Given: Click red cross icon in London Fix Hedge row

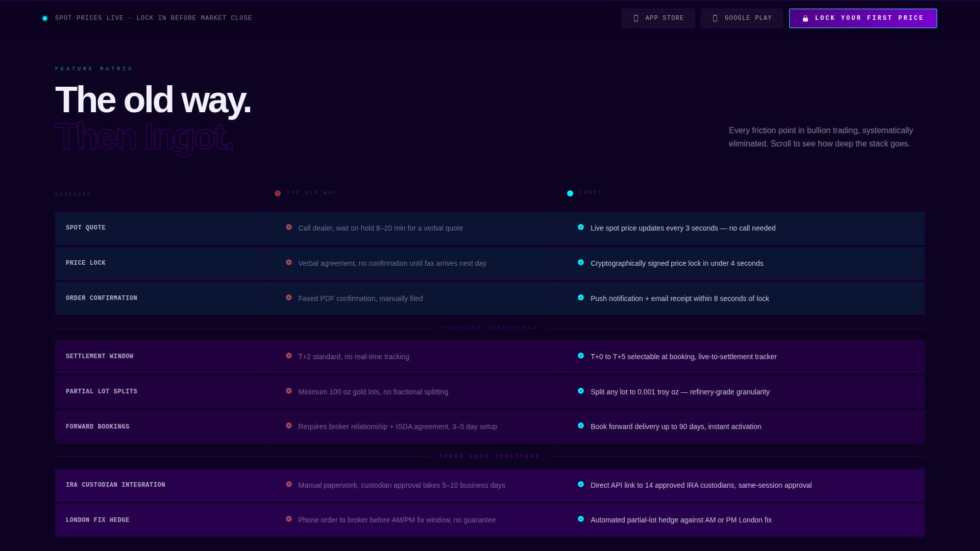Looking at the screenshot, I should (289, 519).
